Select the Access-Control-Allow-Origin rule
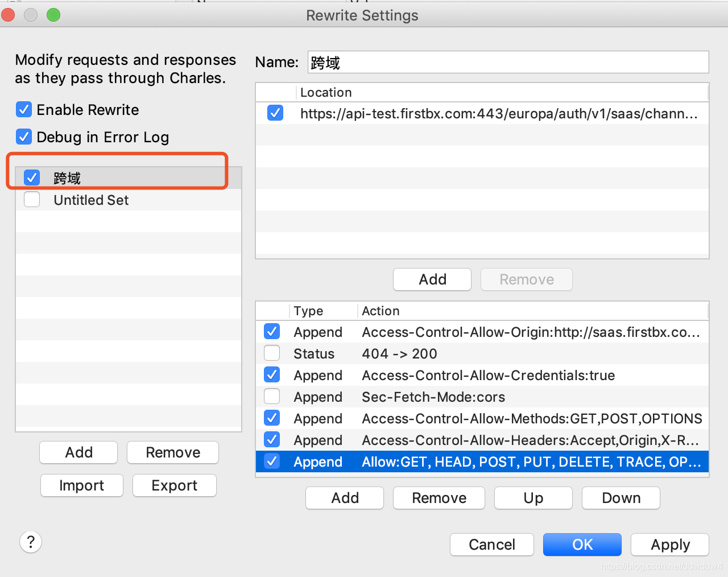Image resolution: width=728 pixels, height=577 pixels. tap(482, 332)
